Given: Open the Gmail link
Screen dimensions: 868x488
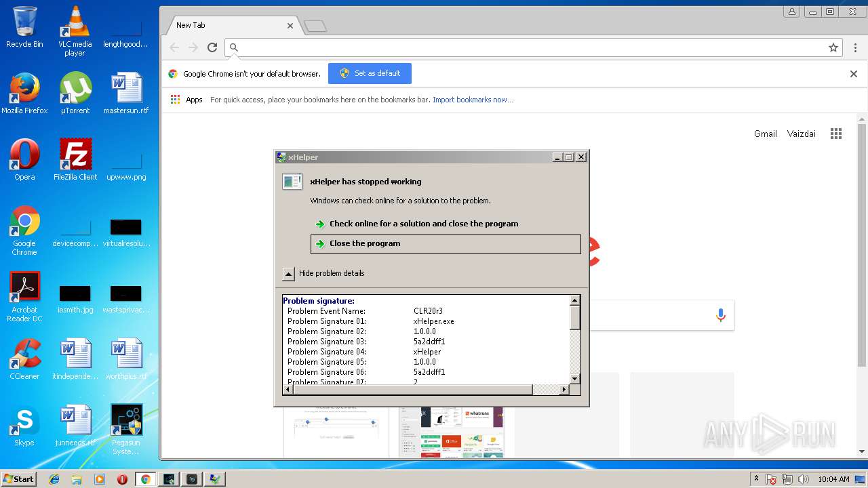Looking at the screenshot, I should coord(766,134).
